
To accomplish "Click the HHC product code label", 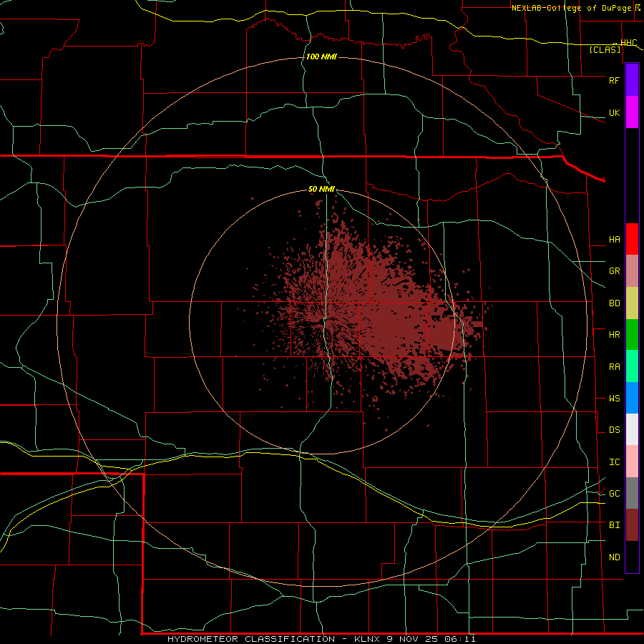I will [628, 43].
